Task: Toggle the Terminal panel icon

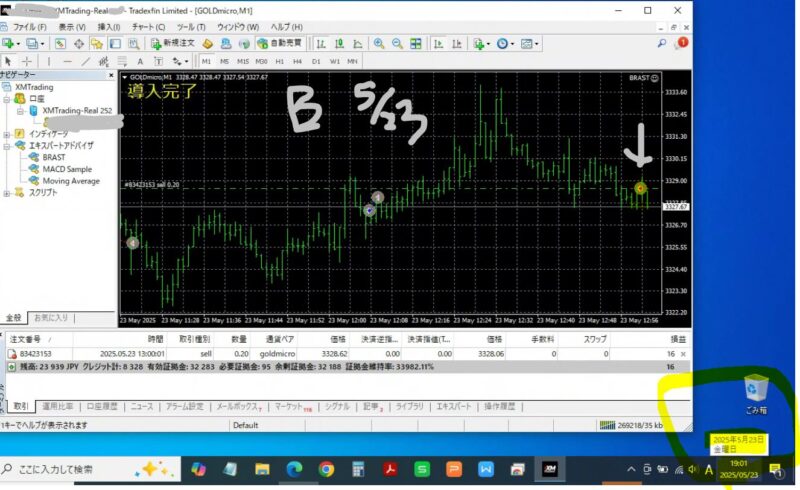Action: pyautogui.click(x=115, y=44)
